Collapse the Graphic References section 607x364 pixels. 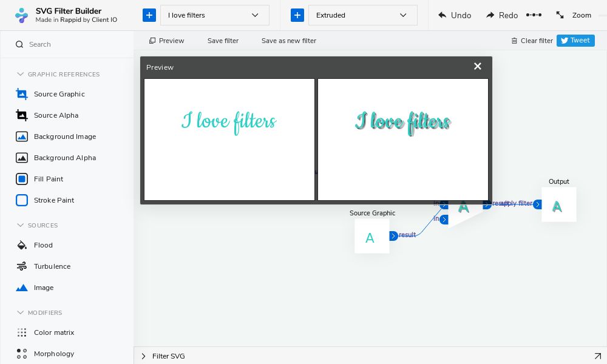click(x=21, y=74)
